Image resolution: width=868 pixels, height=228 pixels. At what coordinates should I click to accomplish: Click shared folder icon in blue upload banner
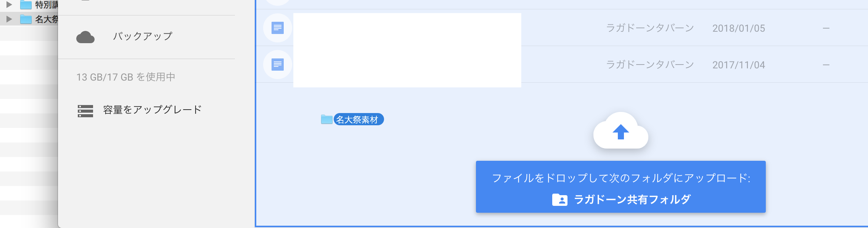560,200
